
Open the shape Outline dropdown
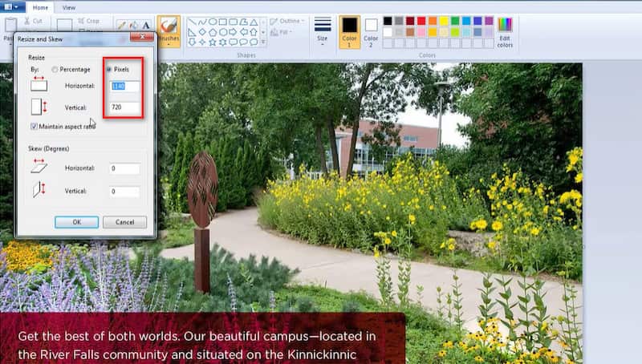click(287, 21)
